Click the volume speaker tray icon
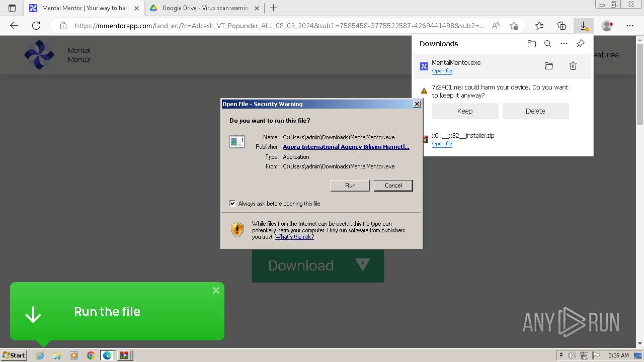Screen dimensions: 644x362 tap(572, 355)
